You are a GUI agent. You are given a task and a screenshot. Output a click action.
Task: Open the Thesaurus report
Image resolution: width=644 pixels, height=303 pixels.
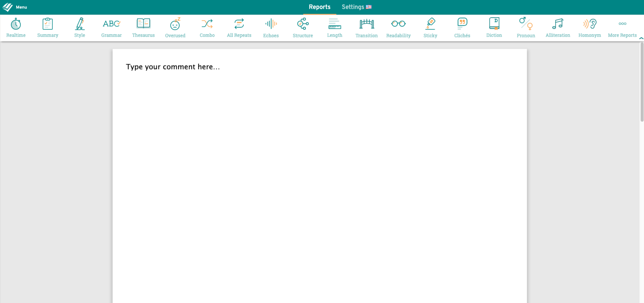pos(143,28)
